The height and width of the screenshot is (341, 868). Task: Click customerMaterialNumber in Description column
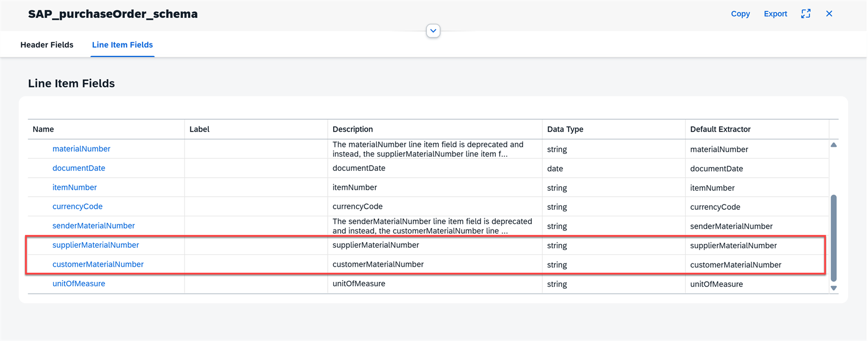coord(378,264)
